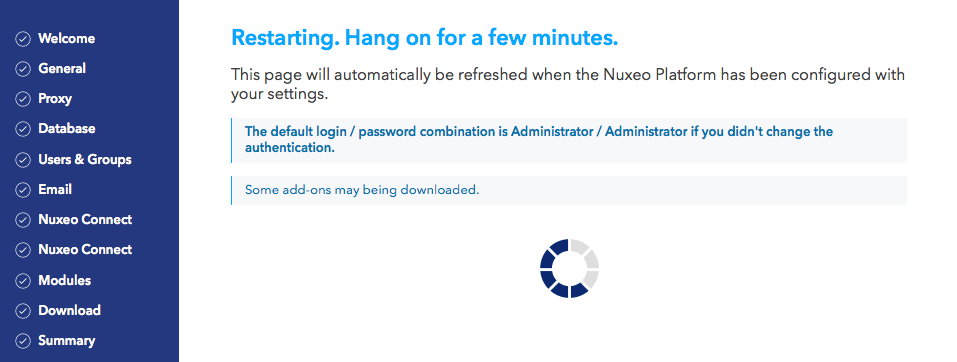This screenshot has height=362, width=957.
Task: Select Users & Groups in sidebar
Action: point(85,159)
